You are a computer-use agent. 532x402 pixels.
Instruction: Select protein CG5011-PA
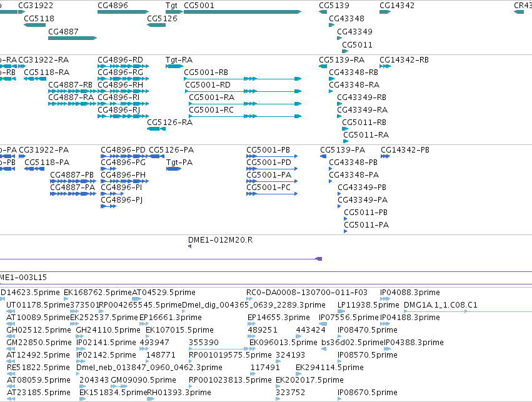point(366,225)
